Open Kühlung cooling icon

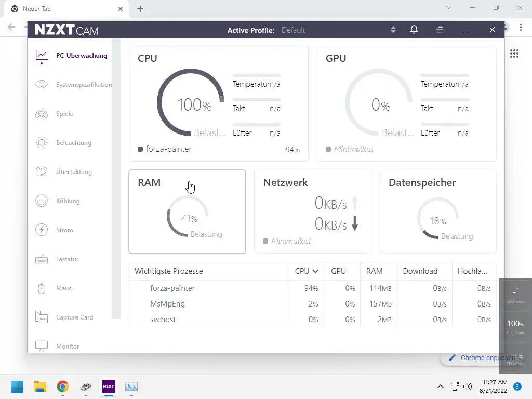click(42, 201)
